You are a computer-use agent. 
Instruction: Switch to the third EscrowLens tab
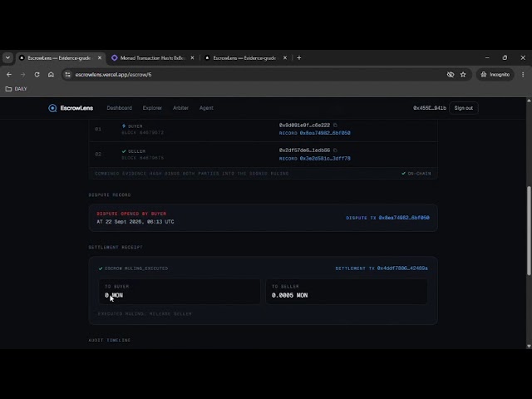pos(244,58)
